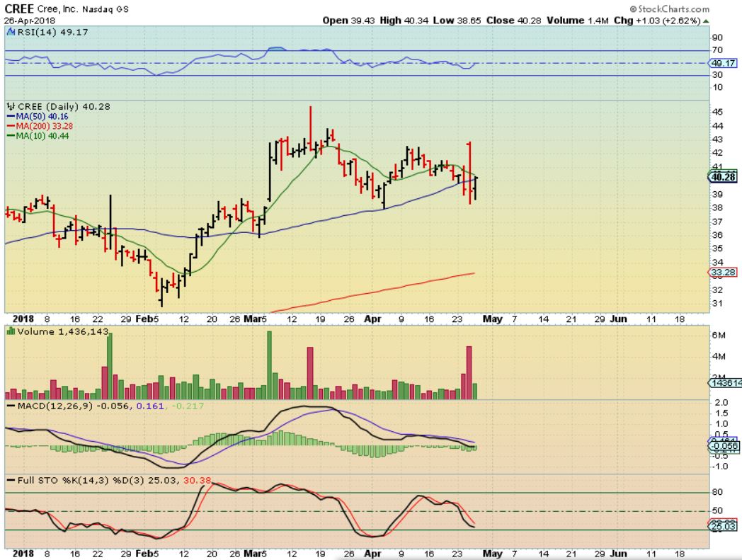Click the CREE ticker symbol in the header
The image size is (742, 560).
tap(19, 8)
